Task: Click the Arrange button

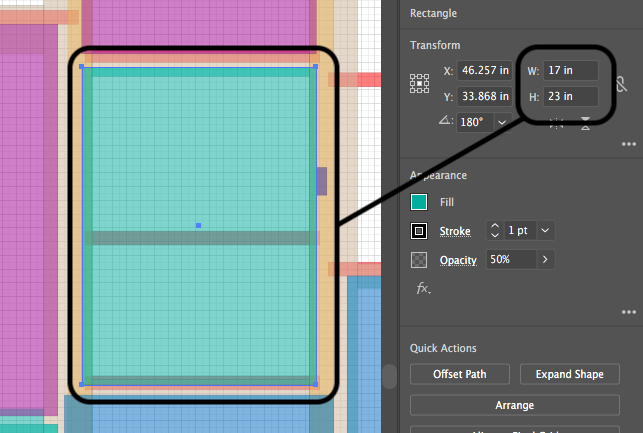Action: click(x=515, y=405)
